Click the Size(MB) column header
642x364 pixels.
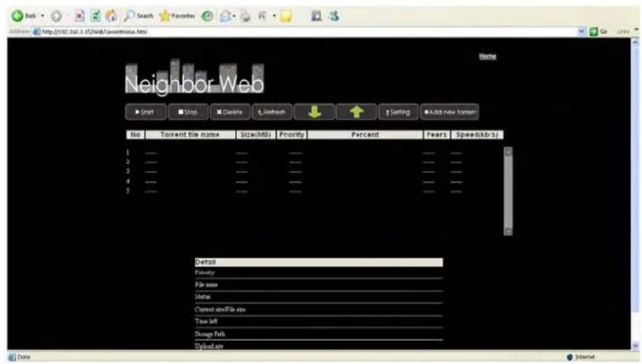point(255,135)
